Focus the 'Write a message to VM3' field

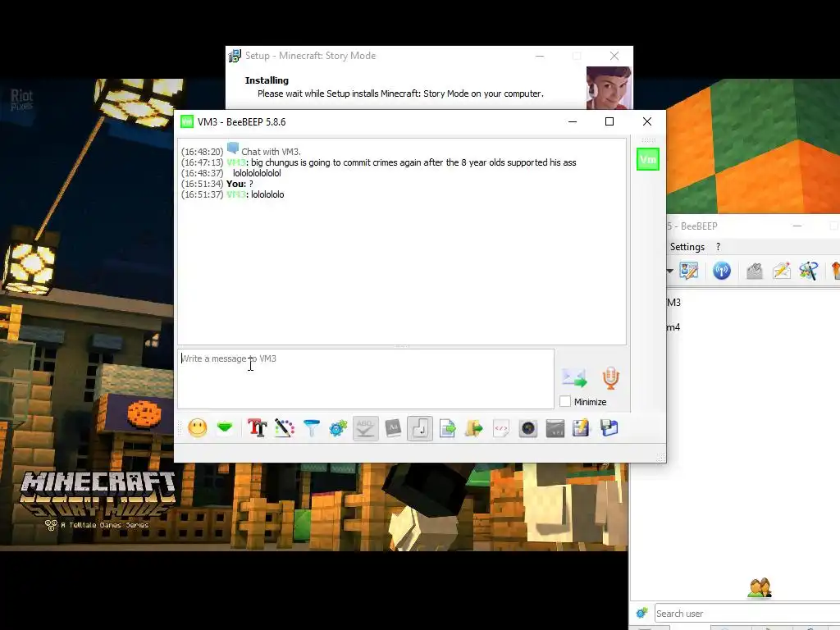coord(365,379)
